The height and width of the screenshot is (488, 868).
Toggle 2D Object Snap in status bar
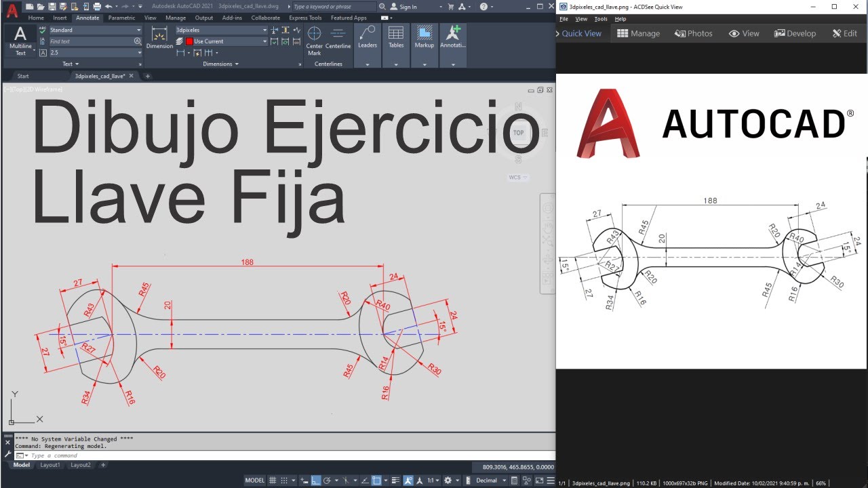tap(376, 481)
